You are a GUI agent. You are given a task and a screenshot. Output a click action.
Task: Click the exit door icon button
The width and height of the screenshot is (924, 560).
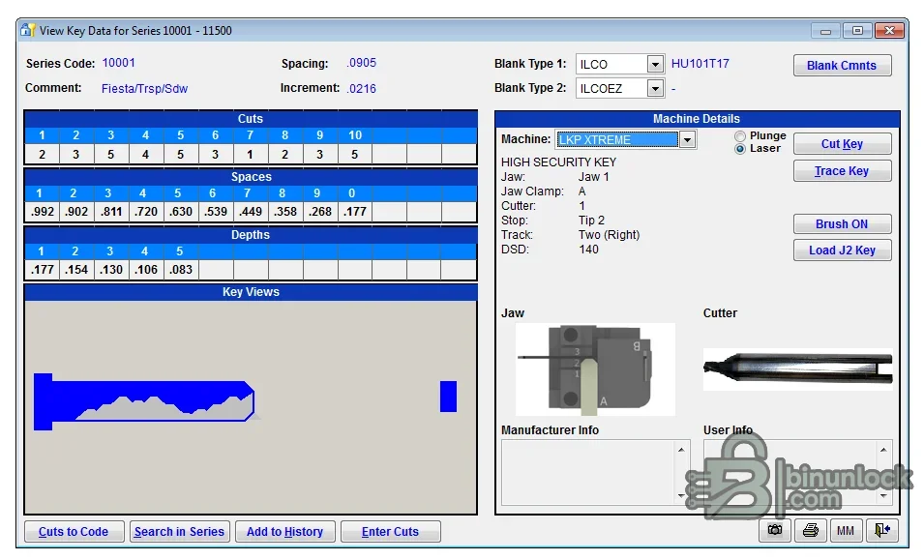pyautogui.click(x=881, y=531)
